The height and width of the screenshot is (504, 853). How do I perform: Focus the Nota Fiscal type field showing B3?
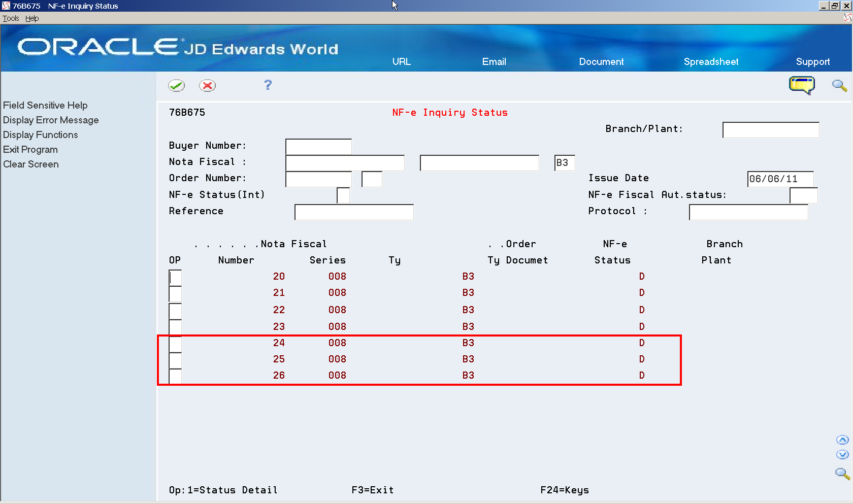[565, 163]
